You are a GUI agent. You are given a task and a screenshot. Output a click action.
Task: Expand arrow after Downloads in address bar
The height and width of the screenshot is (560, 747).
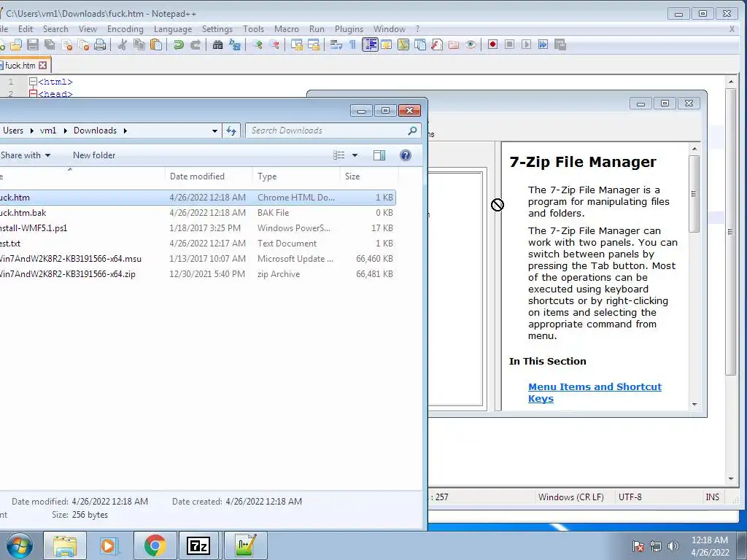click(125, 131)
